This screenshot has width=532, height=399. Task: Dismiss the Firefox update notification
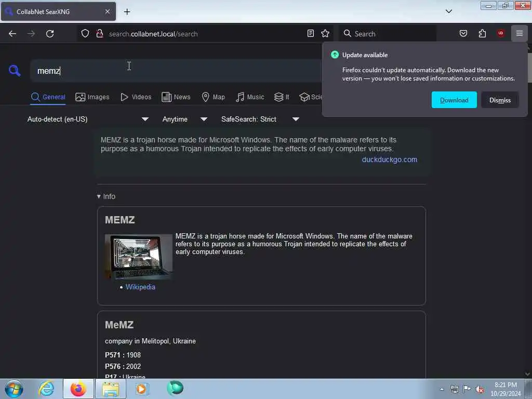pos(500,100)
